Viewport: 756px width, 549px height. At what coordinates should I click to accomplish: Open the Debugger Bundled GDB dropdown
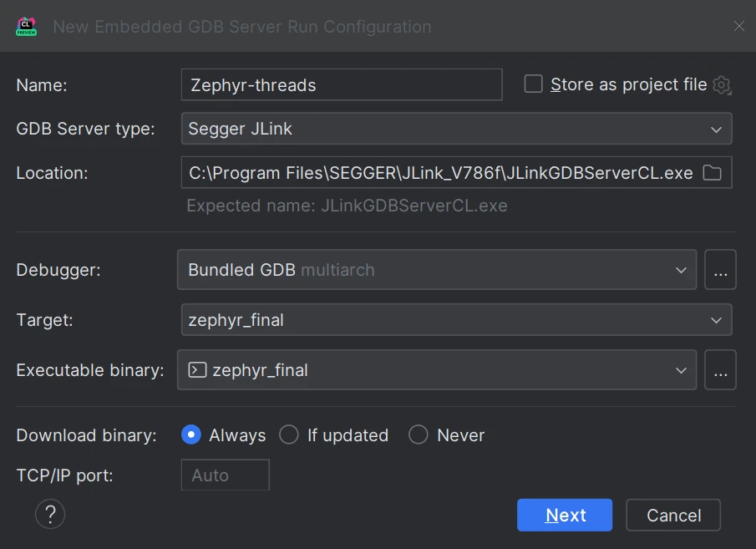[x=436, y=270]
